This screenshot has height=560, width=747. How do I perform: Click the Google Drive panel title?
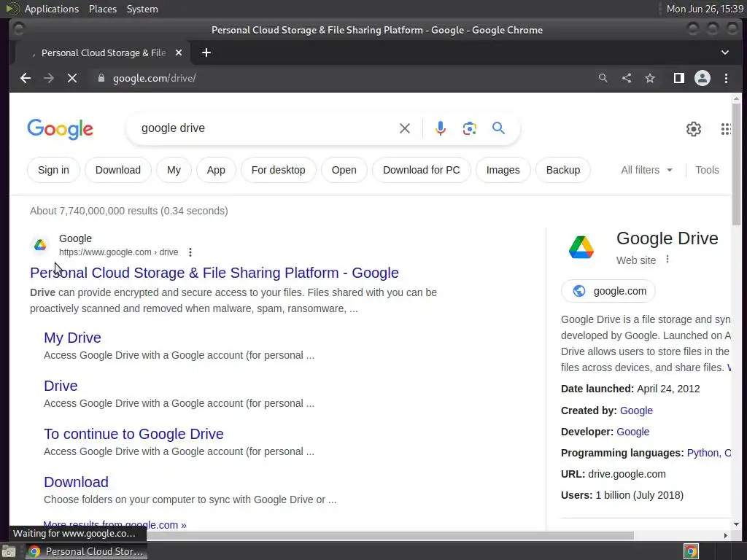[667, 238]
